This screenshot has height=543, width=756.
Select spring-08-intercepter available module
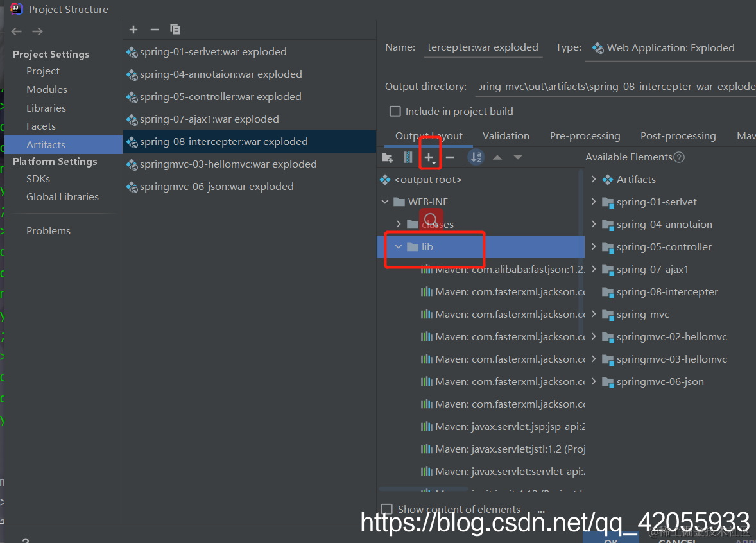tap(660, 292)
